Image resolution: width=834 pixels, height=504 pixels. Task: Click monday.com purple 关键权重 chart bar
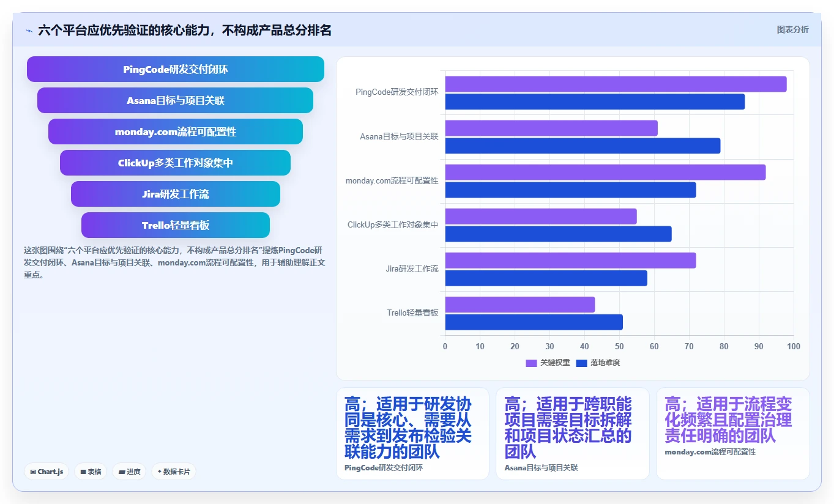tap(605, 172)
